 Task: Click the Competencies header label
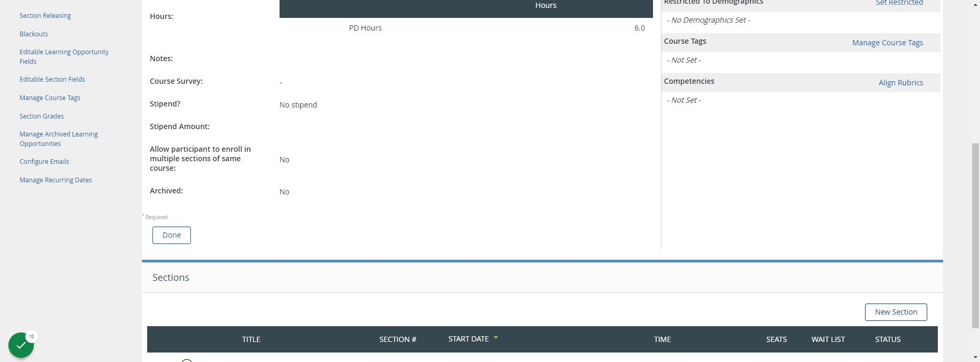pyautogui.click(x=689, y=81)
